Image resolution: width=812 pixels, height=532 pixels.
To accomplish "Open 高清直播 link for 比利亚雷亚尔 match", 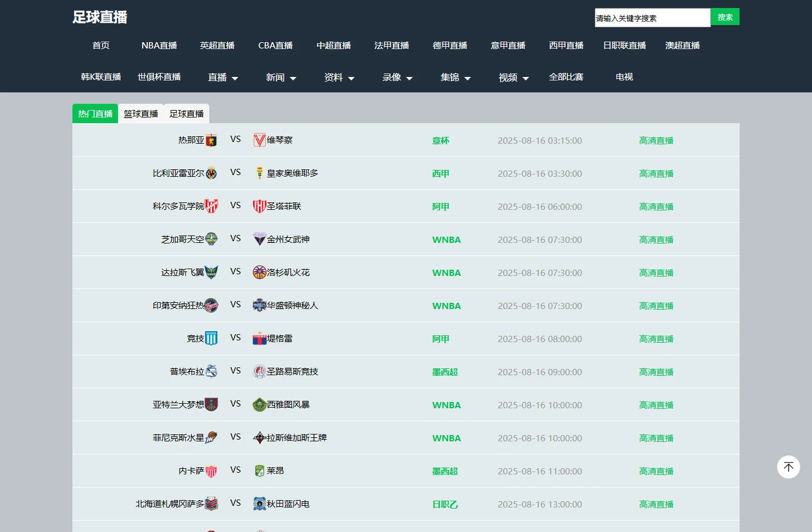I will (x=656, y=173).
